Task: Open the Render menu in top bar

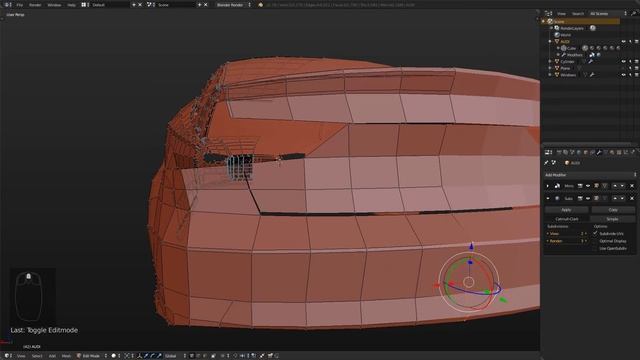Action: pos(35,5)
